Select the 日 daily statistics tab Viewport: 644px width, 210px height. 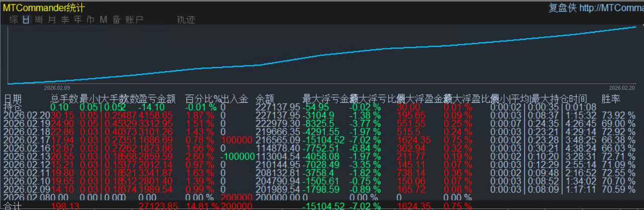pyautogui.click(x=27, y=20)
